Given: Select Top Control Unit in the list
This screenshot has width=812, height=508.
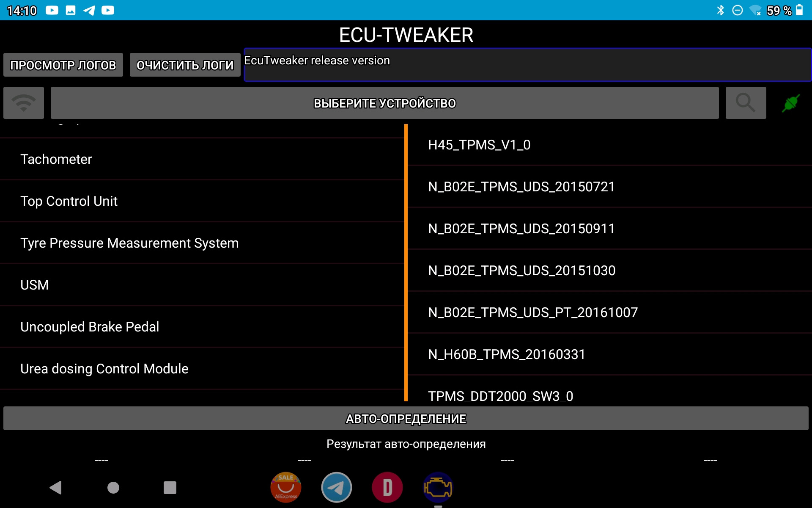Looking at the screenshot, I should point(202,201).
